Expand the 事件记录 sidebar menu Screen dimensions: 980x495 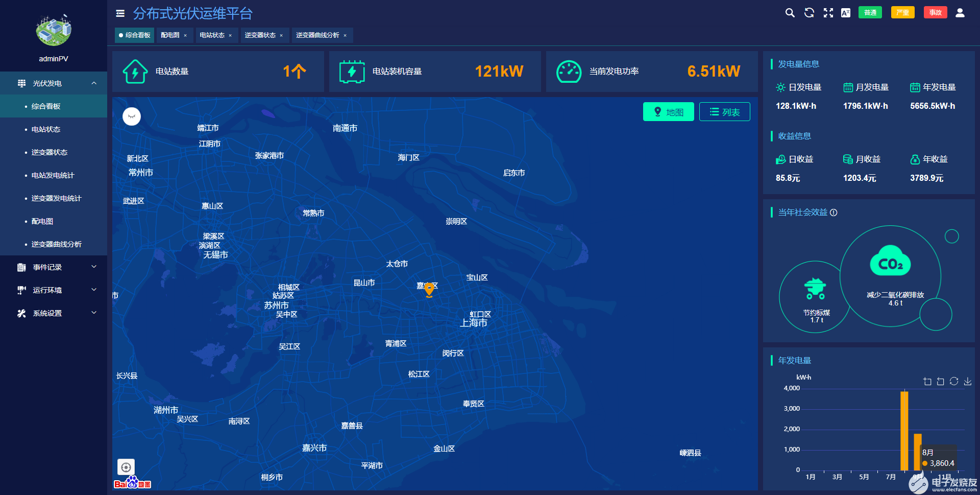pos(54,267)
